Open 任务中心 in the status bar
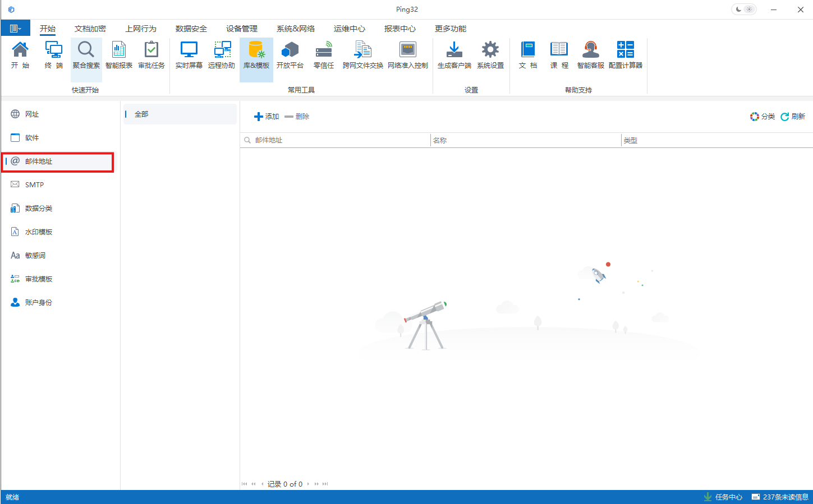Screen dimensions: 813x504 coord(723,497)
